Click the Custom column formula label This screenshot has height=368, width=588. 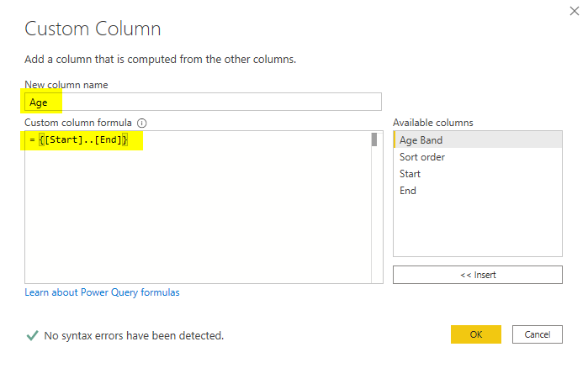pyautogui.click(x=78, y=123)
